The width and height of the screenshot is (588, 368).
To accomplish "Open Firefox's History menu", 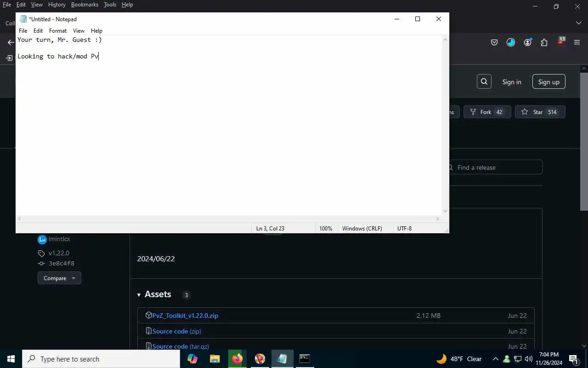I will (x=57, y=5).
